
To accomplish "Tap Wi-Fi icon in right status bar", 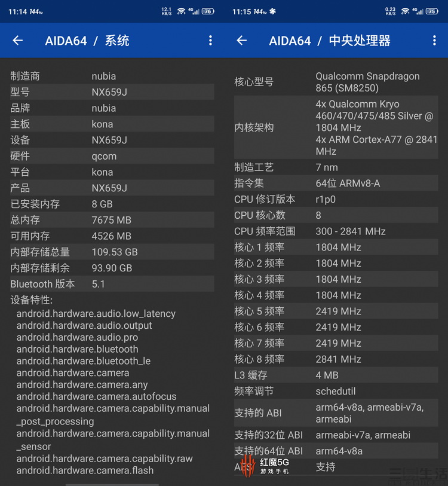I will (x=405, y=11).
